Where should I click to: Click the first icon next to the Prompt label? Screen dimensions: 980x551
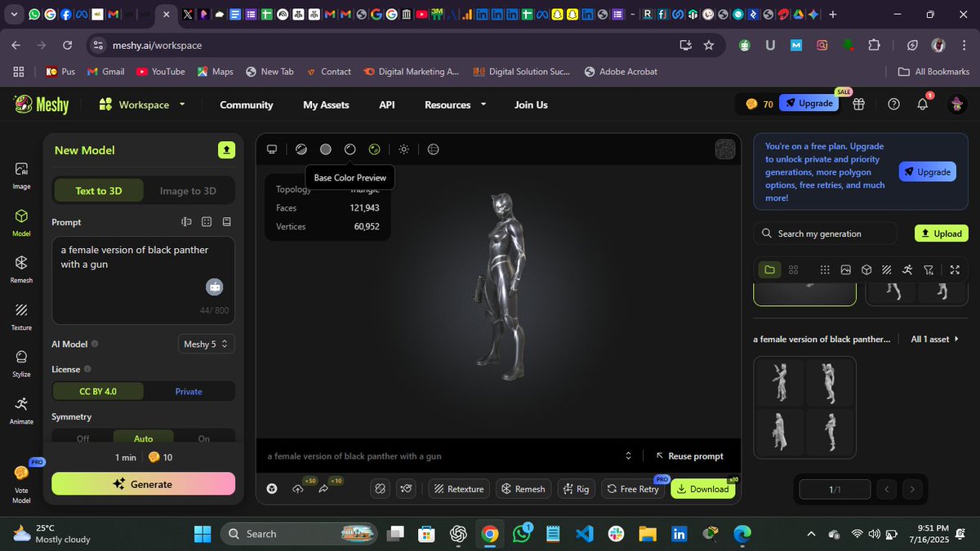point(186,222)
